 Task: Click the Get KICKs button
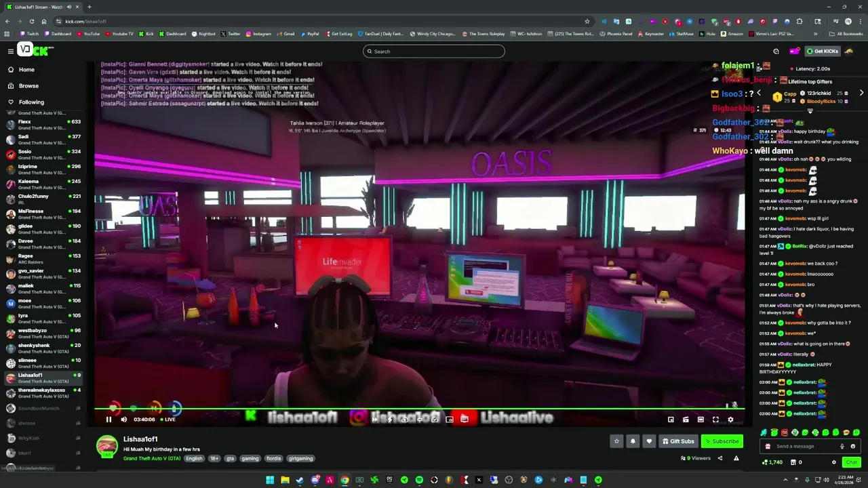click(x=823, y=51)
